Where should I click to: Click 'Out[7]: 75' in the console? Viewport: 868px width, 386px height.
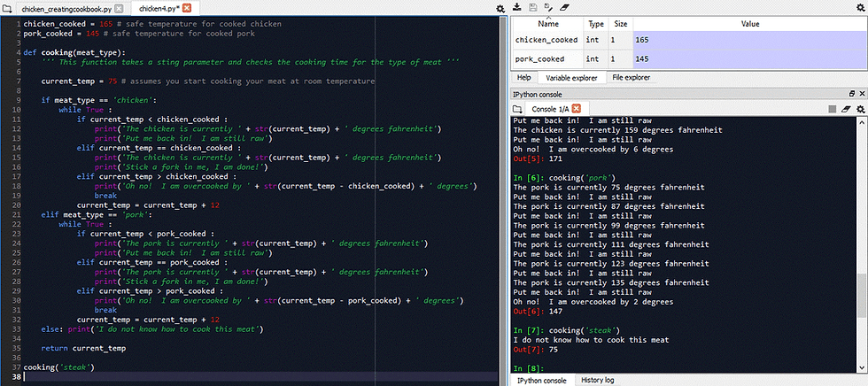click(x=534, y=350)
